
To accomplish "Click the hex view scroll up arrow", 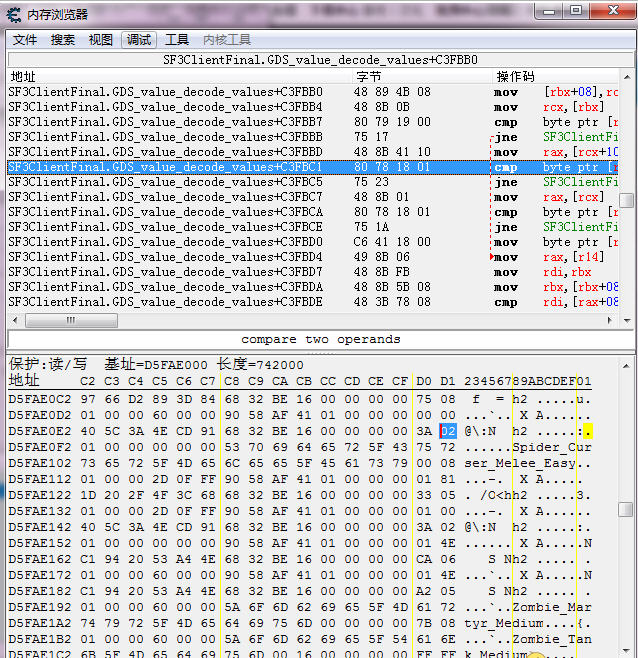I will [x=626, y=366].
